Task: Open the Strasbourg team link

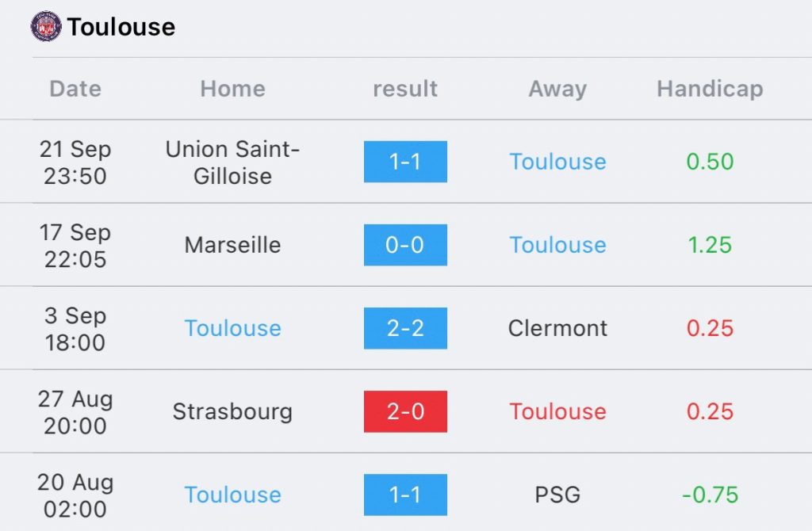Action: (232, 411)
